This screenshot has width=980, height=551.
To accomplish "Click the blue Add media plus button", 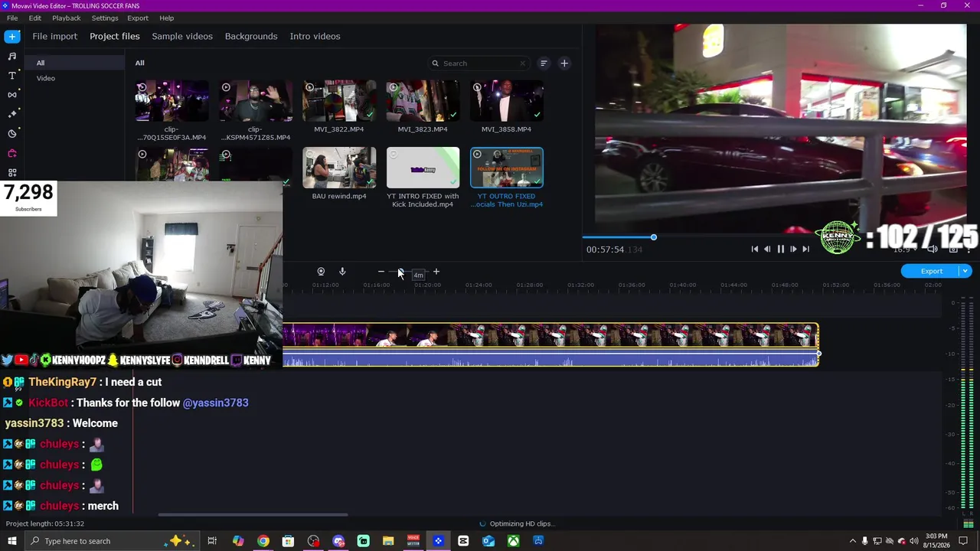I will point(12,36).
